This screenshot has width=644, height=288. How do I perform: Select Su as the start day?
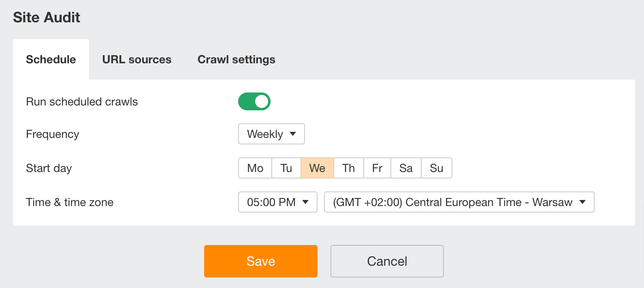pos(437,168)
